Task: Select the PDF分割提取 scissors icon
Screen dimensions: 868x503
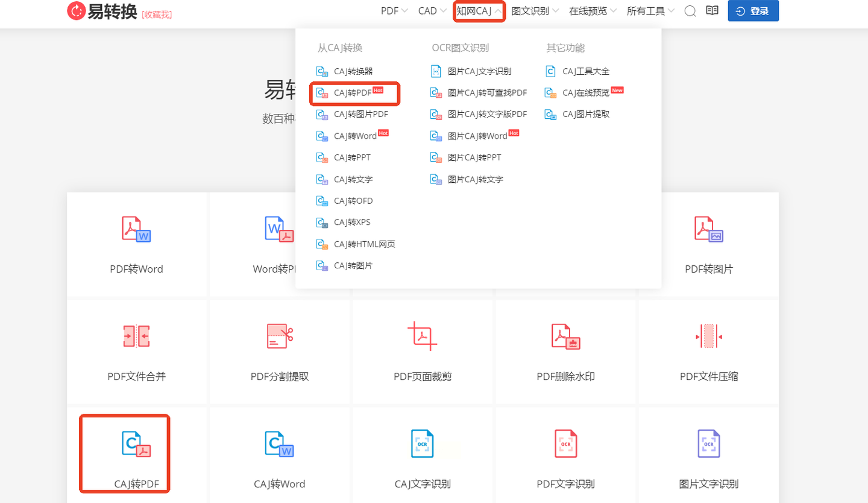Action: pos(280,336)
